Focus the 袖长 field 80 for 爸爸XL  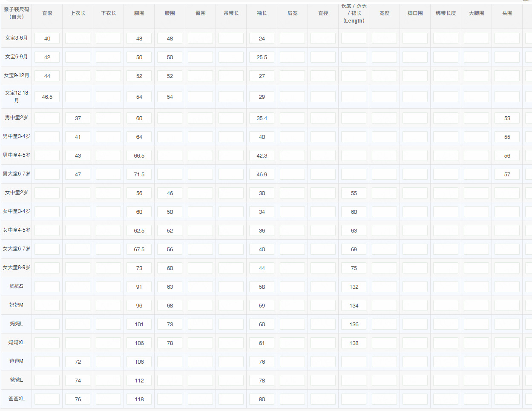tap(262, 399)
